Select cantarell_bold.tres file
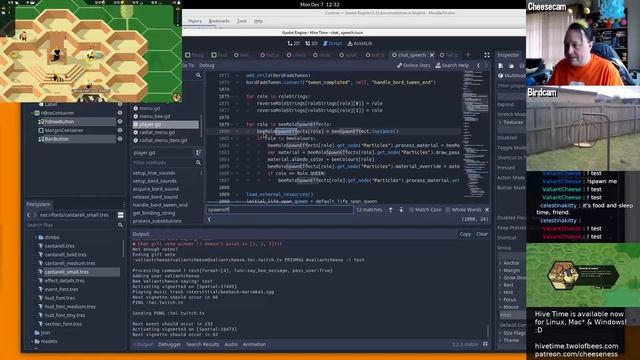640x360 pixels. click(x=65, y=255)
